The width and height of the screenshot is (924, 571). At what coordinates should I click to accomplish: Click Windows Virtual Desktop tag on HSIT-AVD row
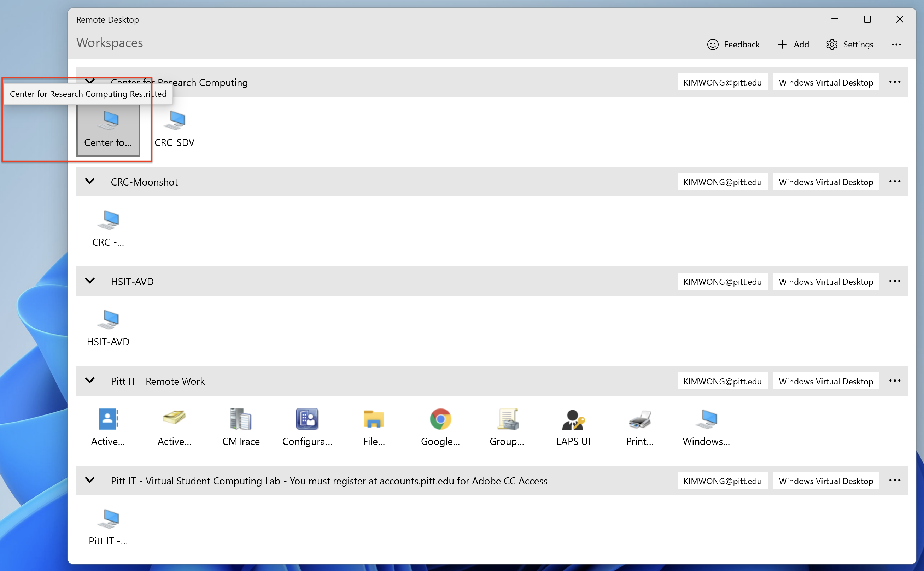point(826,282)
